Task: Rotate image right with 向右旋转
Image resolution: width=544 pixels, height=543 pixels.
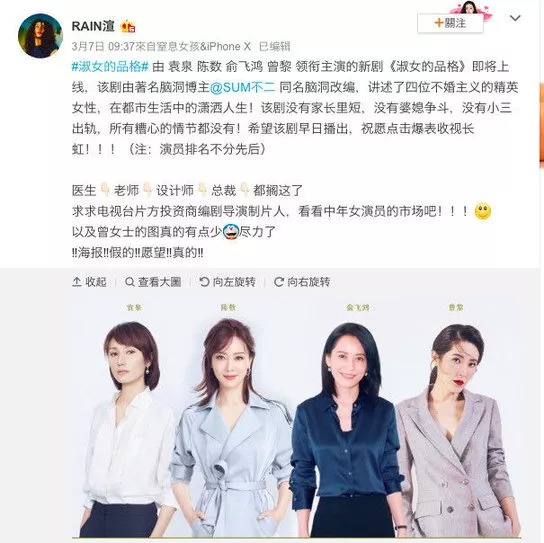Action: 302,282
